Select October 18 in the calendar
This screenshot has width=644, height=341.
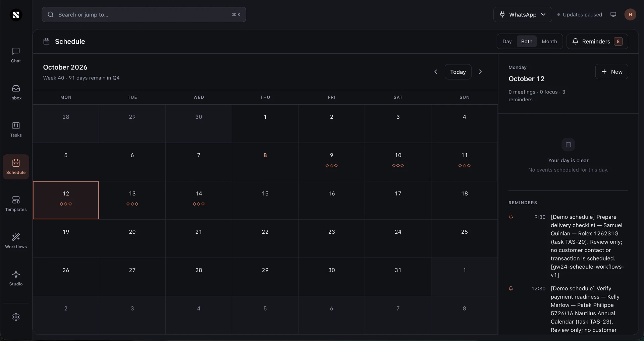point(464,200)
